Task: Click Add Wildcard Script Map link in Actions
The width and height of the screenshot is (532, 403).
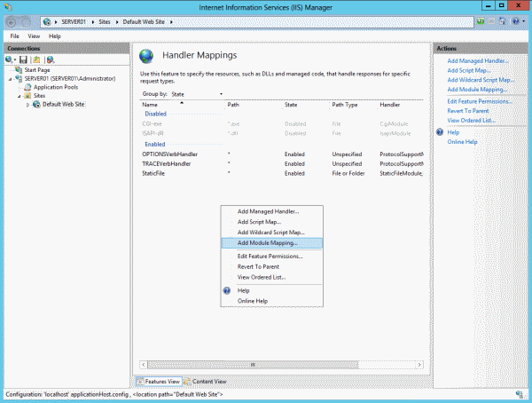Action: (x=481, y=80)
